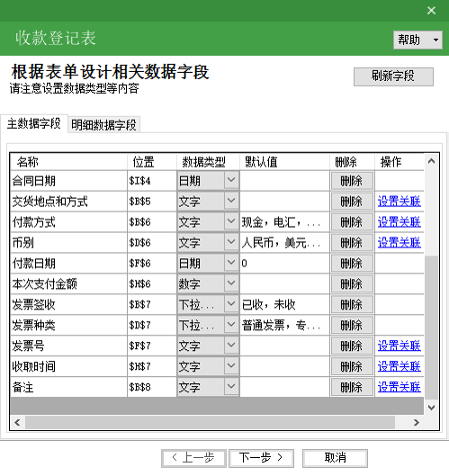Switch to the 明细数据字段 tab
449x476 pixels.
pyautogui.click(x=103, y=125)
